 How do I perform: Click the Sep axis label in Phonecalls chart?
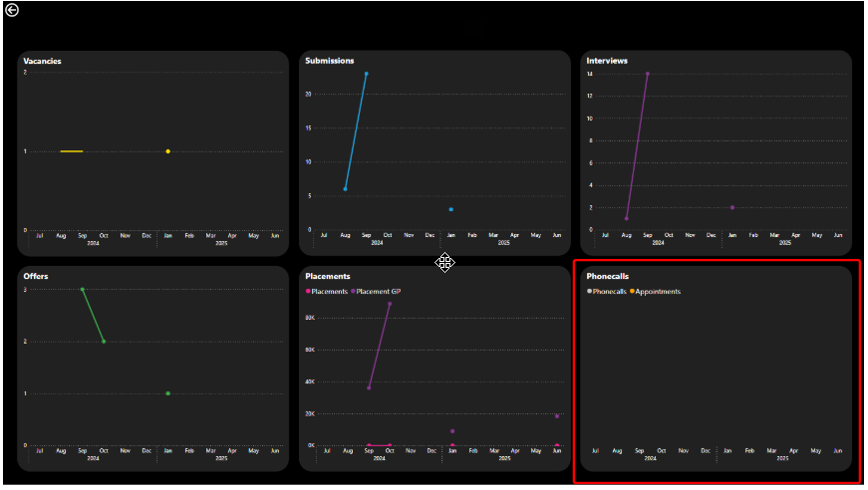click(x=639, y=451)
